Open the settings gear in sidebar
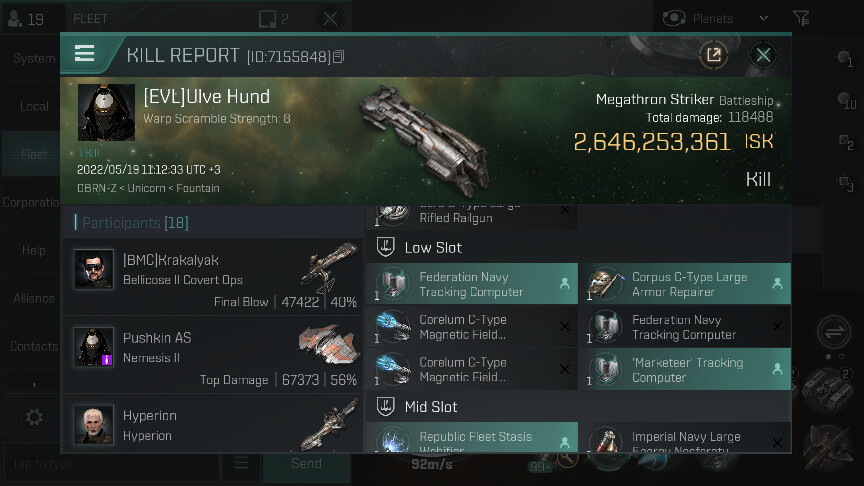The height and width of the screenshot is (486, 864). click(x=34, y=417)
